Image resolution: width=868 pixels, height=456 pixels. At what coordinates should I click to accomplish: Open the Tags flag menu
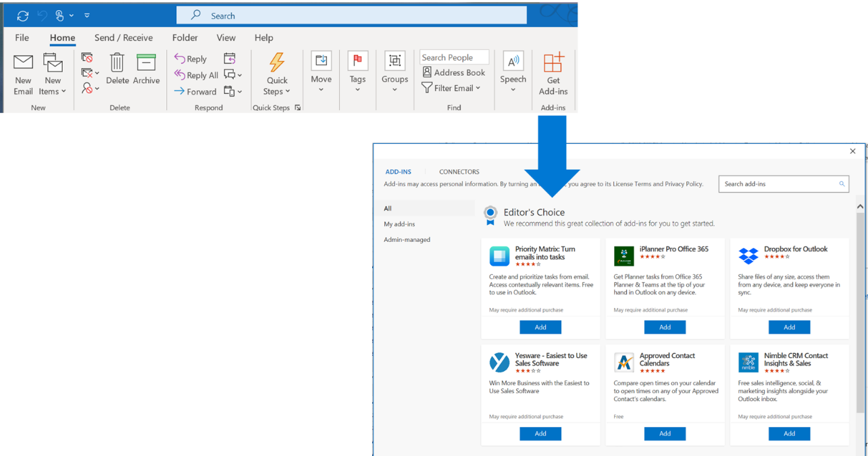(358, 73)
